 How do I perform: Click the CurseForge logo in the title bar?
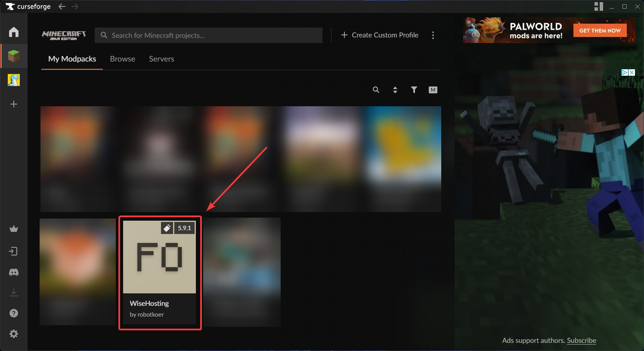pos(28,6)
